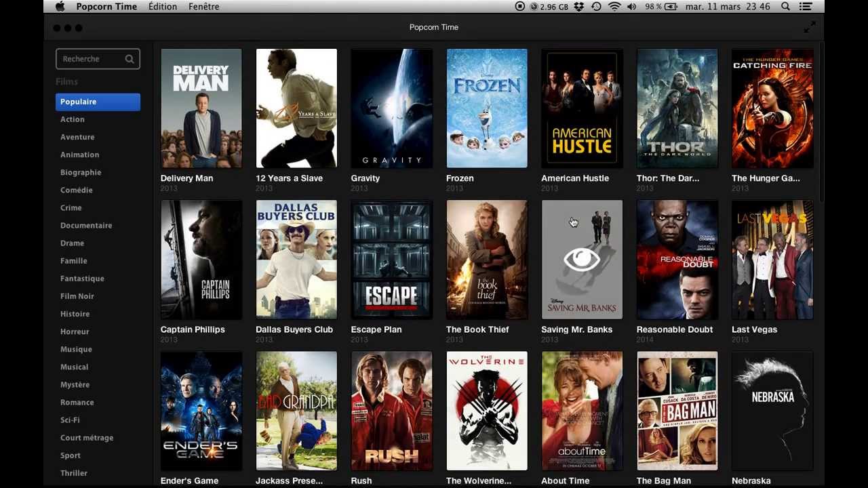This screenshot has height=488, width=868.
Task: Open the Captain Phillips poster
Action: (x=201, y=260)
